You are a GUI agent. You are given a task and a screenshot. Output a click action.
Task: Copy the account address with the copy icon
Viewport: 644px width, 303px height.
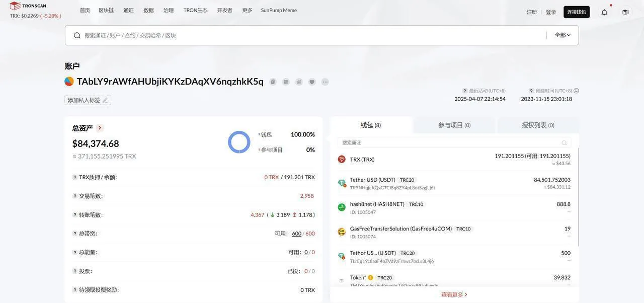click(x=273, y=82)
